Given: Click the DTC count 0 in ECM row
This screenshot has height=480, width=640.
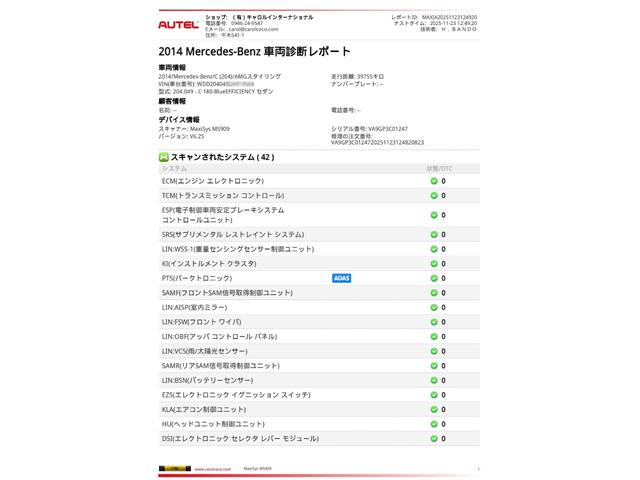Looking at the screenshot, I should click(443, 181).
